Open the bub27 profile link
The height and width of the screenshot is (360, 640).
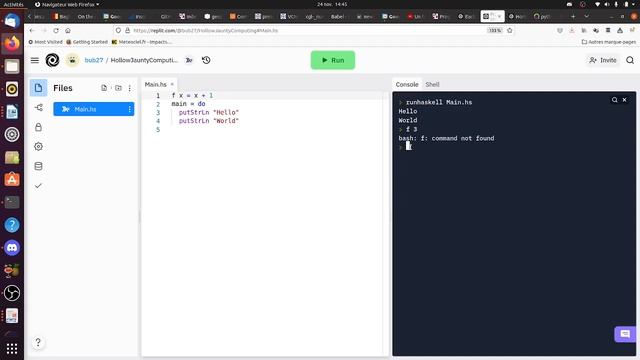click(93, 60)
